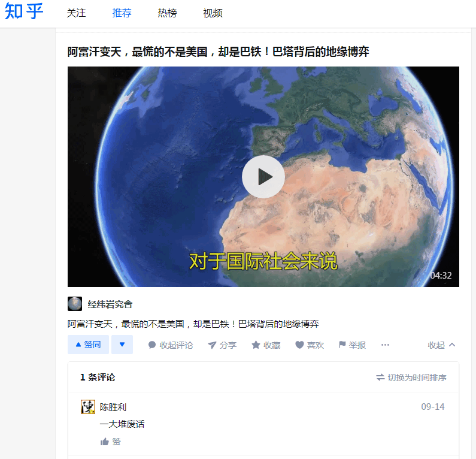Screen dimensions: 476x459
Task: Toggle the 喜欢 heart icon
Action: (x=299, y=345)
